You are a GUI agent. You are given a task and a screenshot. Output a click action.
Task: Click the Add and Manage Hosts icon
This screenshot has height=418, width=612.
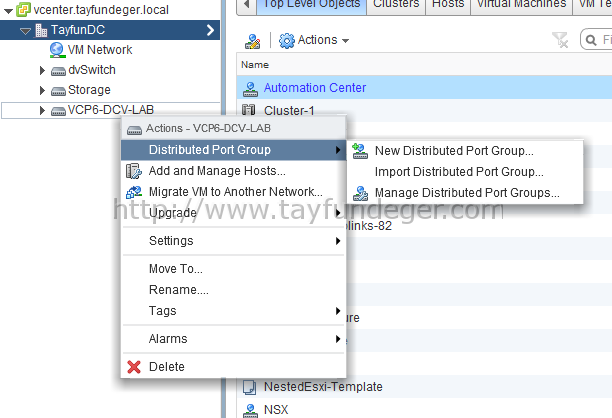[133, 171]
